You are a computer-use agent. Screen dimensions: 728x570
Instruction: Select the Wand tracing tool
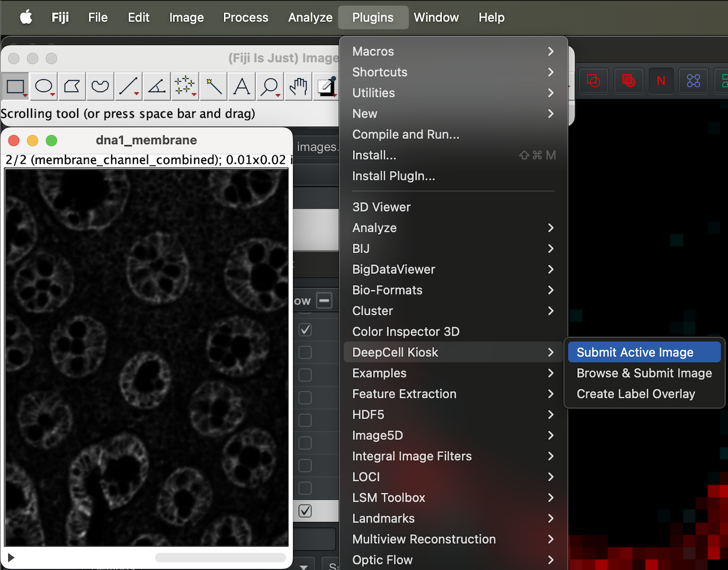coord(214,86)
